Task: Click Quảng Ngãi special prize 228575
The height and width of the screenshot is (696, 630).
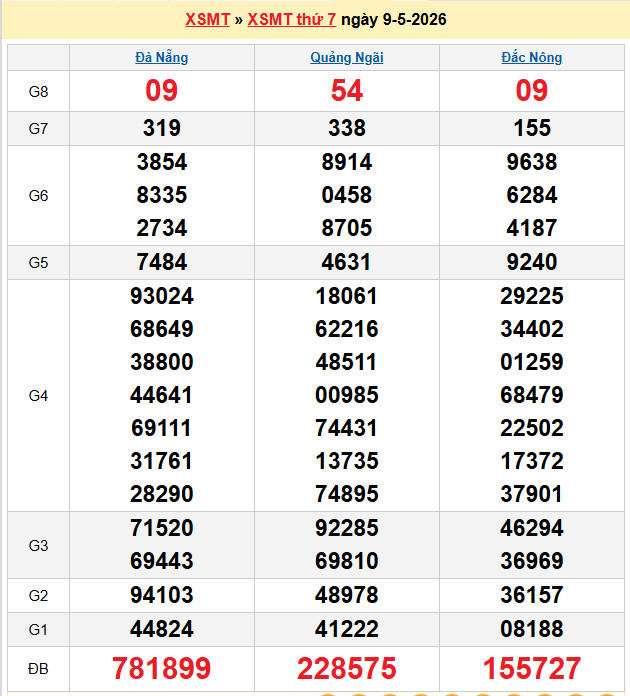Action: pos(347,668)
